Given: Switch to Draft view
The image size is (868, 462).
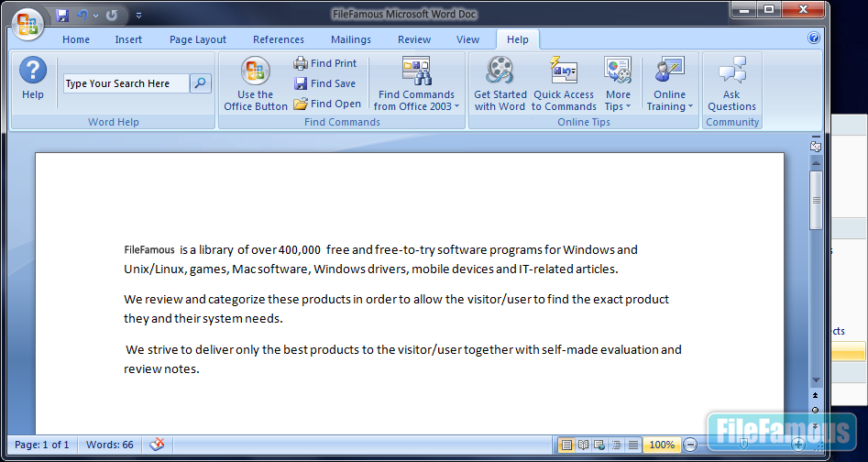Looking at the screenshot, I should pyautogui.click(x=633, y=445).
